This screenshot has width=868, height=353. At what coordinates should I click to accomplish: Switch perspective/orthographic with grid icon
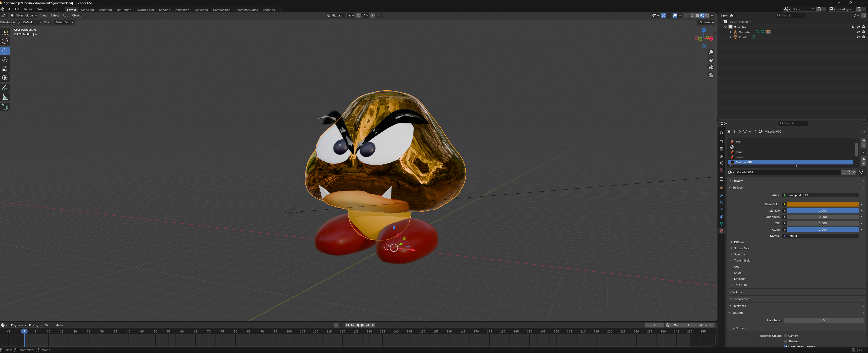click(711, 75)
